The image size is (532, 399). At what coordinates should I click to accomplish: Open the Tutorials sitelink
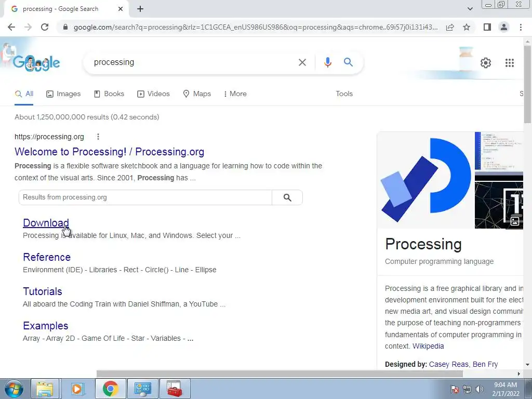click(x=43, y=291)
